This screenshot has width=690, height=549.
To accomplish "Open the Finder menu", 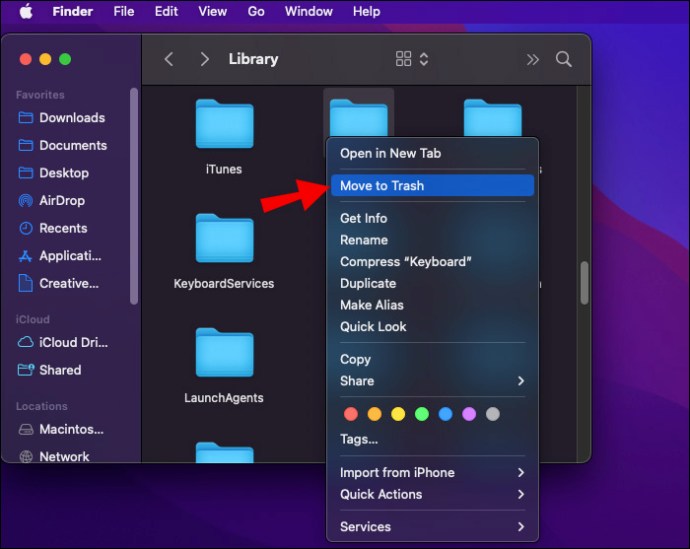I will 73,11.
